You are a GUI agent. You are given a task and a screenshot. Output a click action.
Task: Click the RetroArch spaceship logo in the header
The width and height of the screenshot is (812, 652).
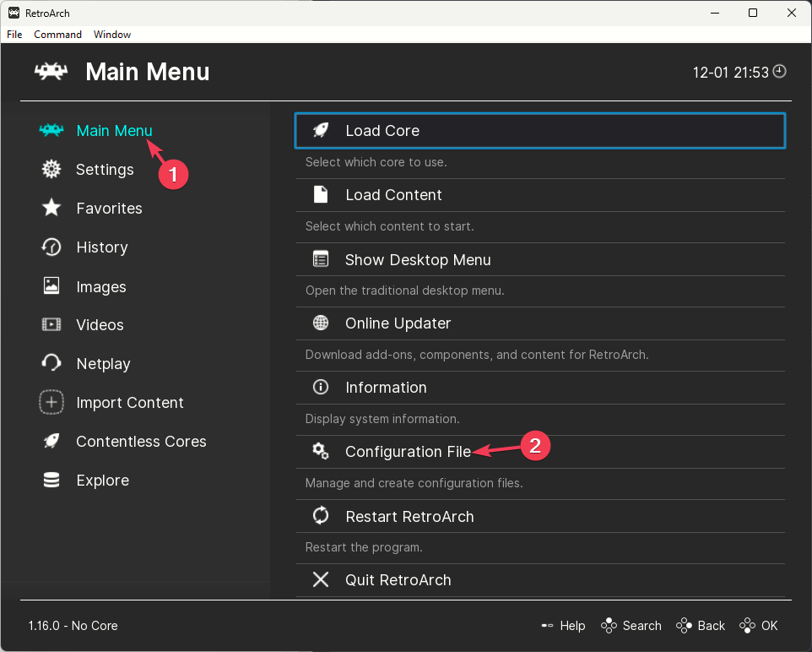51,72
